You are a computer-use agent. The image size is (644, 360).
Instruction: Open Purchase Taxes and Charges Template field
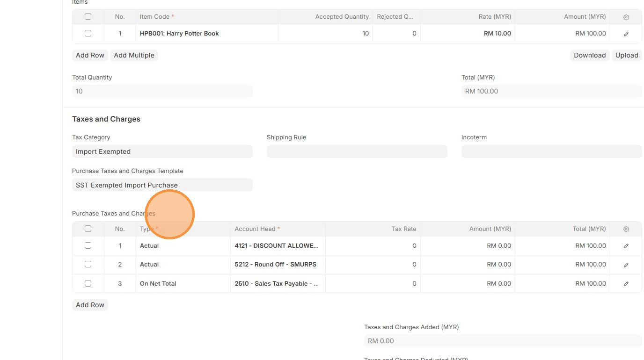162,185
